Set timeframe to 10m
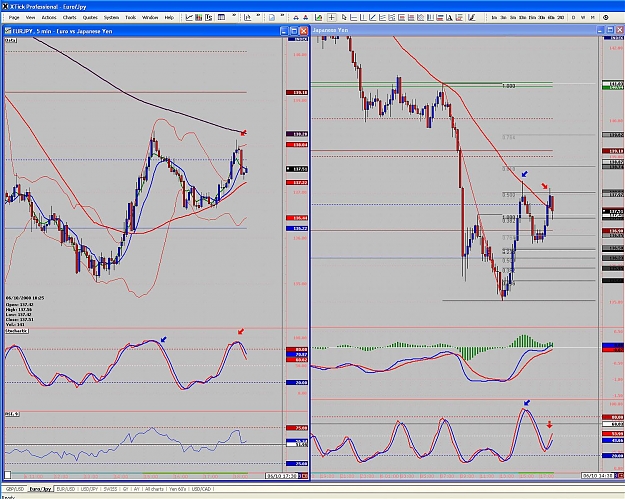 522,18
